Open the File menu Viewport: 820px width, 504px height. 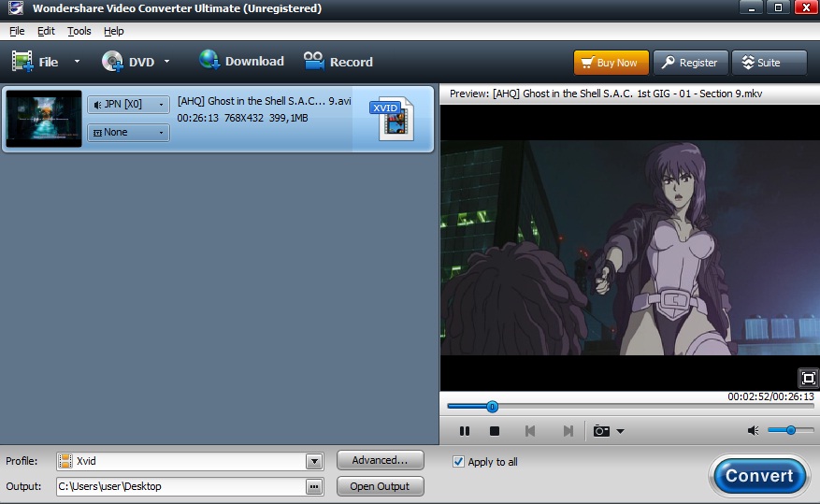coord(17,31)
